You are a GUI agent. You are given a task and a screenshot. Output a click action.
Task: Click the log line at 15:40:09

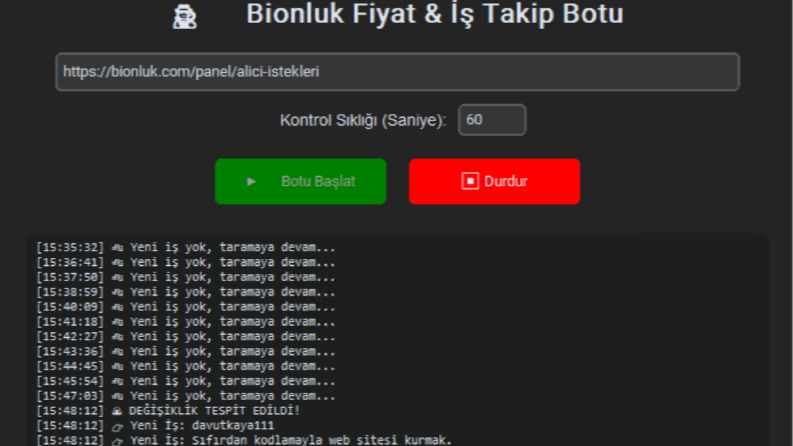[186, 306]
